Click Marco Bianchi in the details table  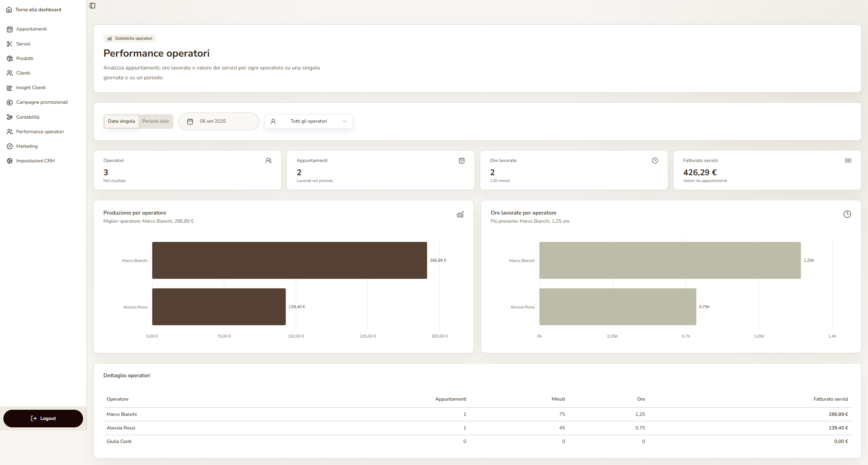[122, 414]
